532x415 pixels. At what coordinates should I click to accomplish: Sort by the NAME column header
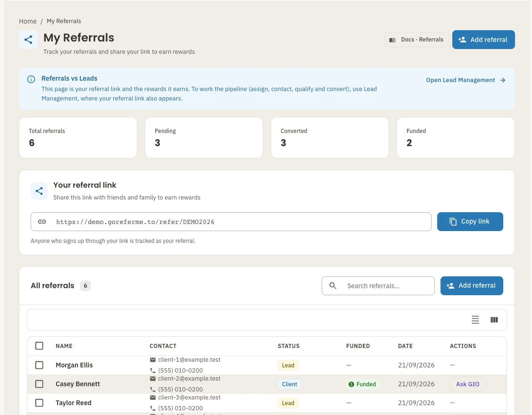click(64, 346)
